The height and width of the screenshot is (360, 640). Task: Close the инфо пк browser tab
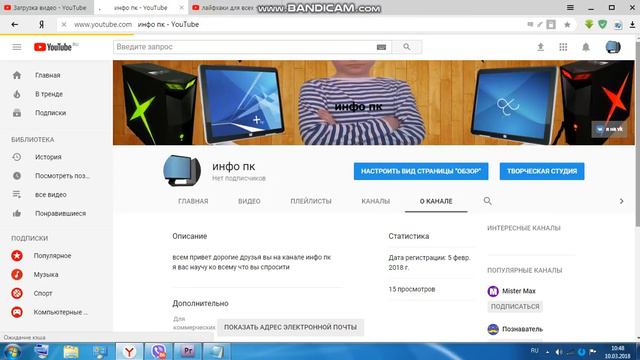coord(181,8)
